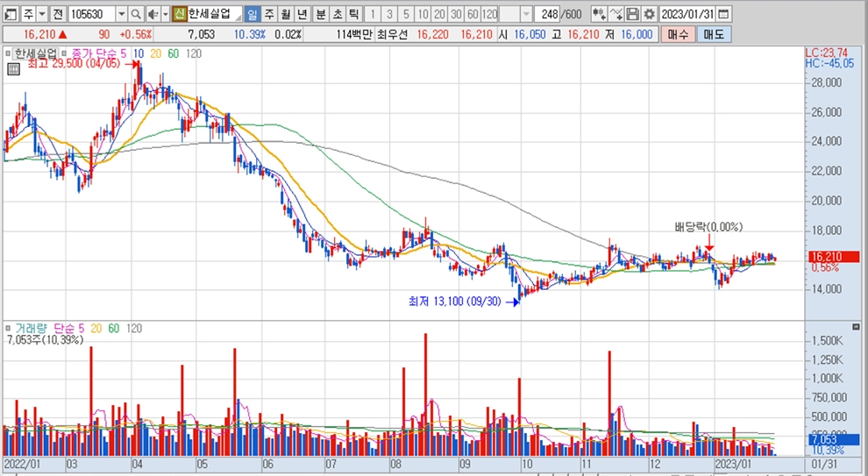
Task: Click the price chart 10 moving average label
Action: click(139, 53)
